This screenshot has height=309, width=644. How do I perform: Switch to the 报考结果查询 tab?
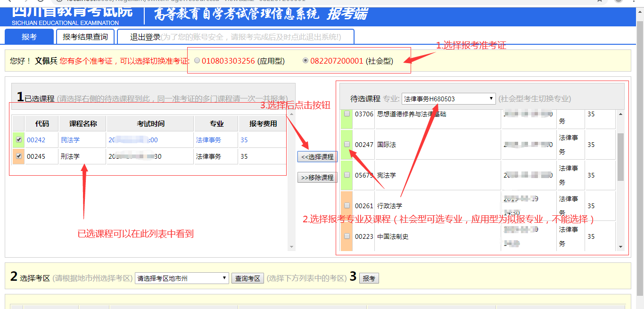85,37
